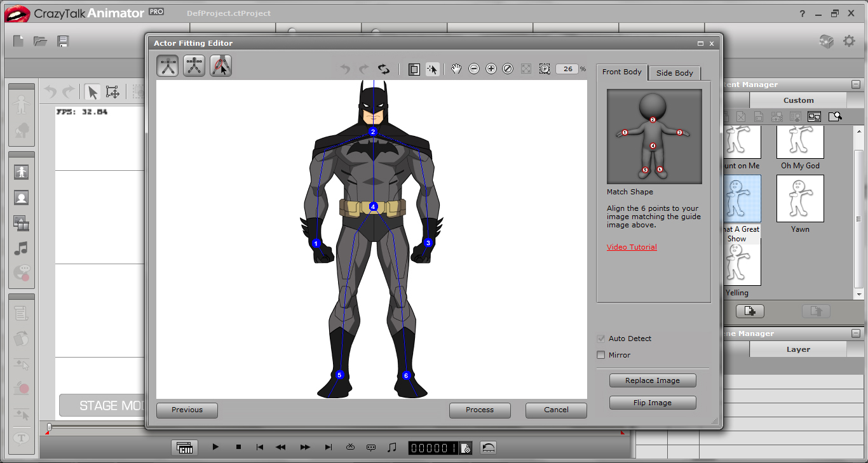Image resolution: width=868 pixels, height=463 pixels.
Task: Click the reset refresh arrows icon
Action: [384, 69]
